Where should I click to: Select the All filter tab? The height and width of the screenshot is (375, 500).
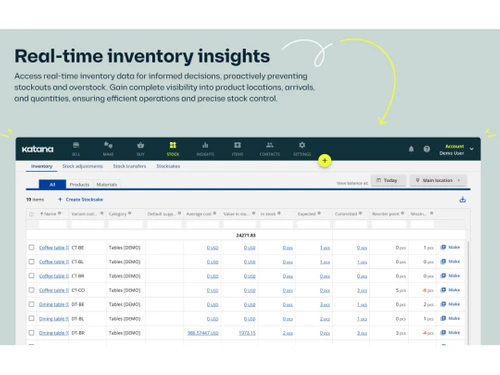52,184
